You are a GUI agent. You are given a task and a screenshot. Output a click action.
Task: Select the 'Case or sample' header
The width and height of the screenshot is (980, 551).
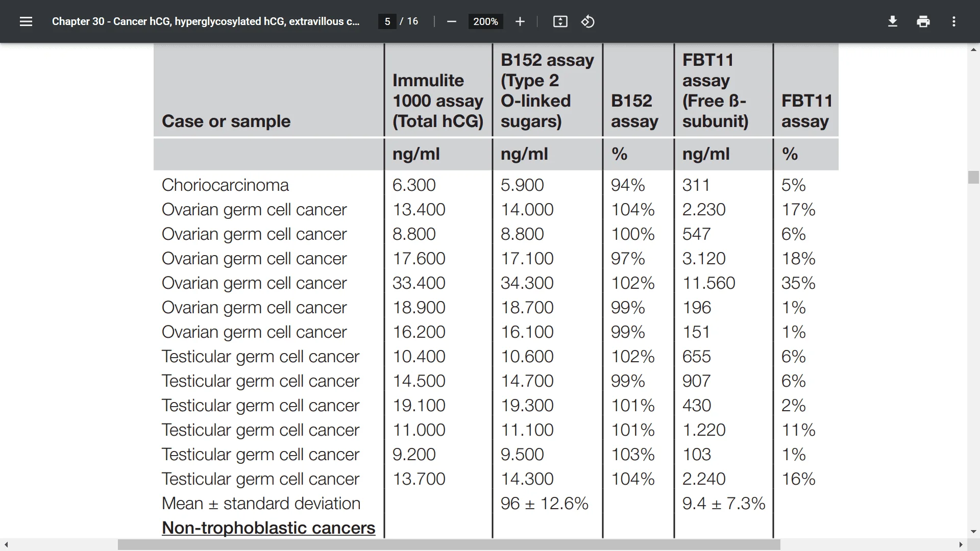click(x=226, y=121)
